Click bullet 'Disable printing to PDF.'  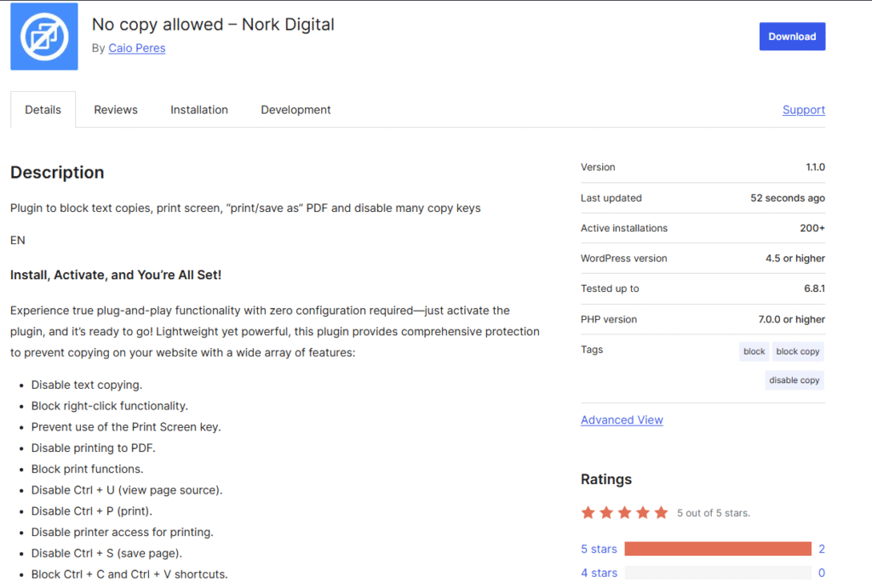94,448
